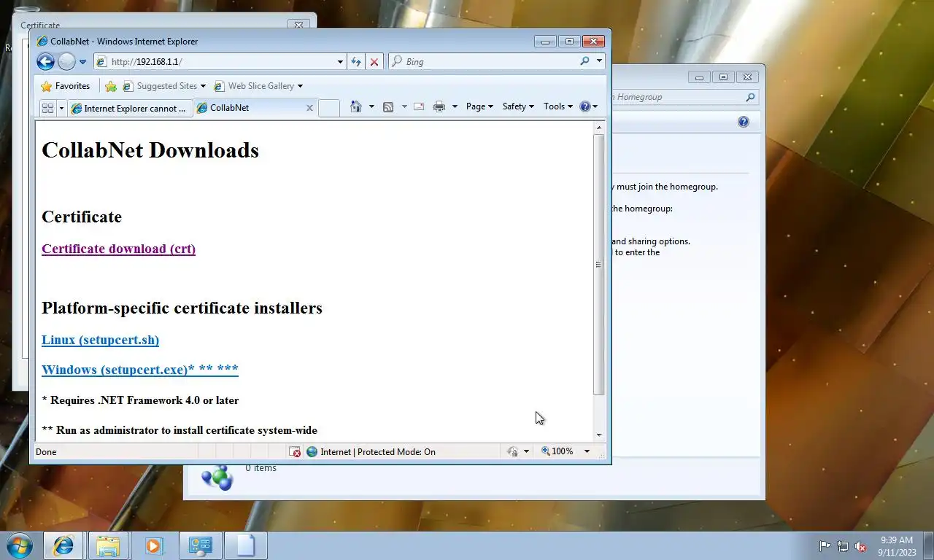
Task: Add to Favorites bar icon
Action: (111, 86)
